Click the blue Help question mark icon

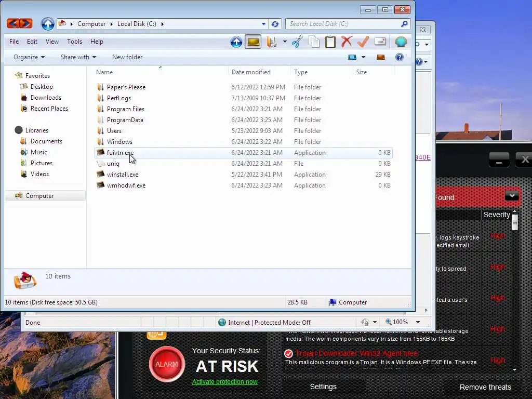pos(400,57)
